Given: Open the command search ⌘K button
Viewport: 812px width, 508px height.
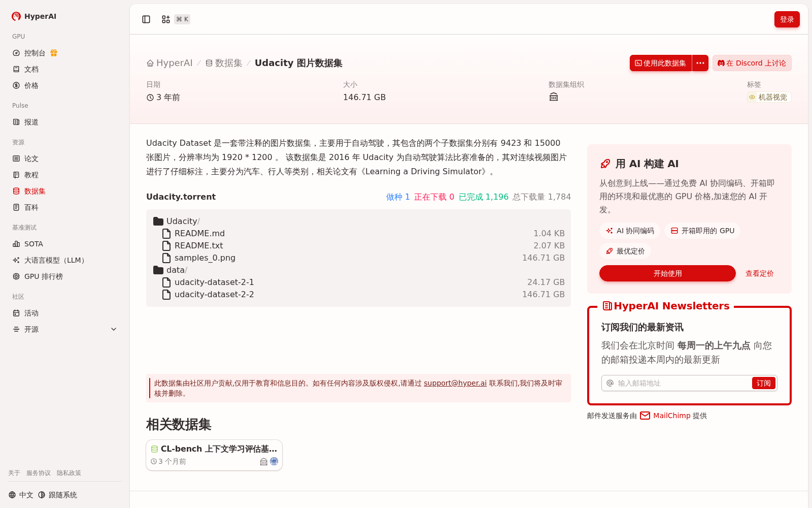Looking at the screenshot, I should pyautogui.click(x=176, y=19).
